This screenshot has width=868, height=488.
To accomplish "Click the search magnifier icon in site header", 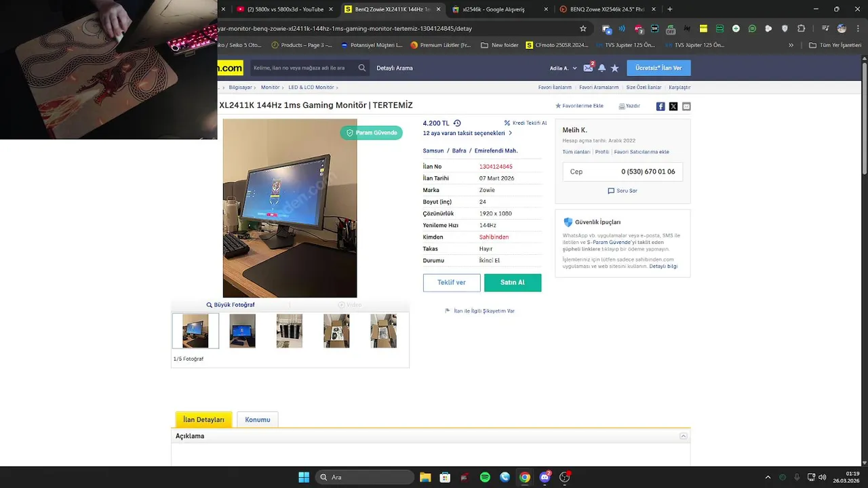I will click(x=362, y=68).
